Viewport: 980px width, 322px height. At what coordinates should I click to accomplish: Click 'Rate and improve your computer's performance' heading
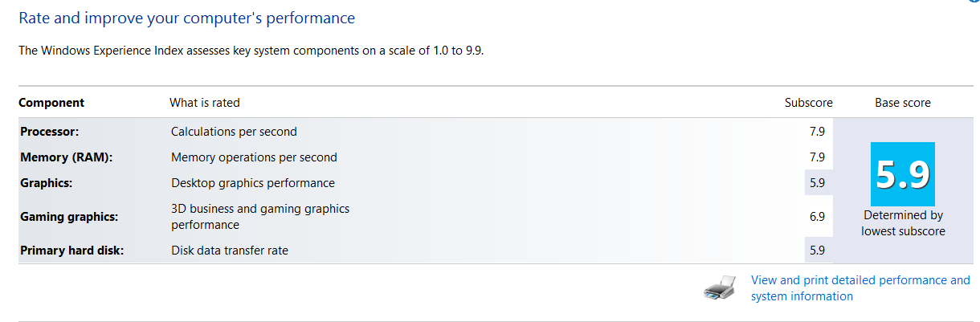[x=186, y=18]
